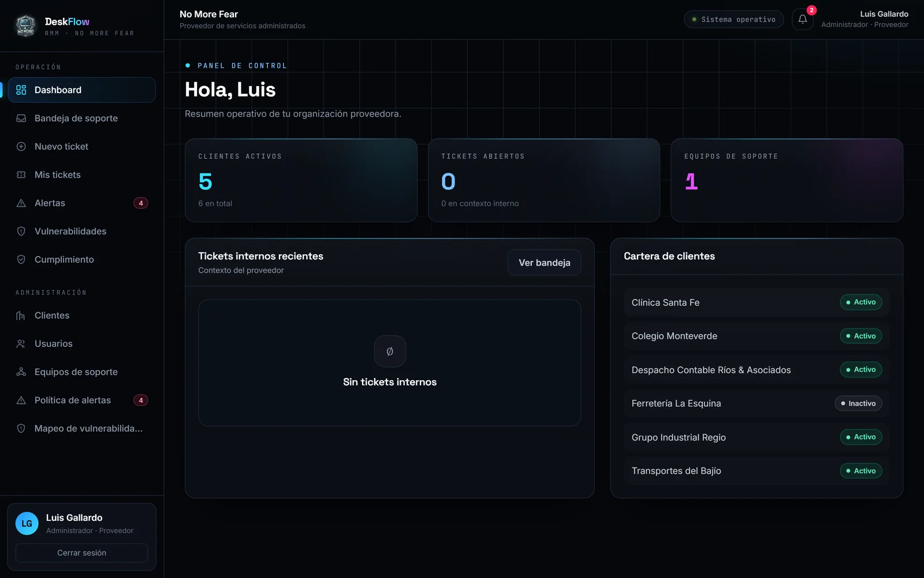The height and width of the screenshot is (578, 924).
Task: Select the Clínica Santa Fe client row
Action: pos(757,302)
